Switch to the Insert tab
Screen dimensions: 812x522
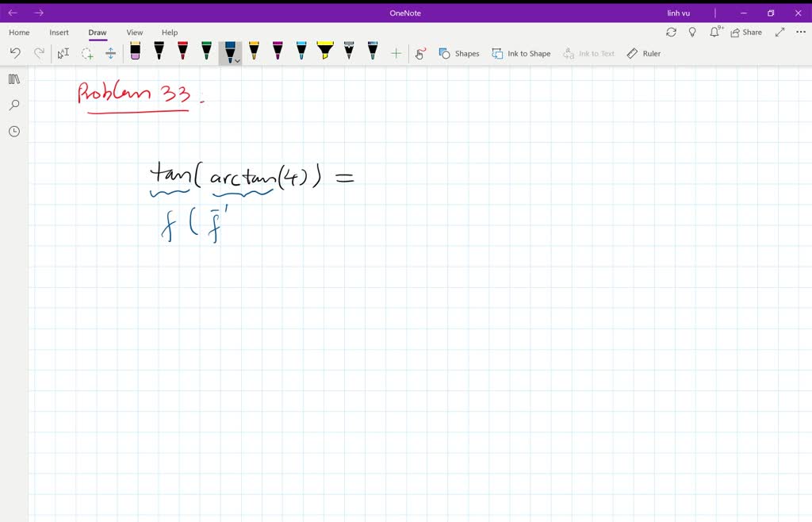pos(59,33)
